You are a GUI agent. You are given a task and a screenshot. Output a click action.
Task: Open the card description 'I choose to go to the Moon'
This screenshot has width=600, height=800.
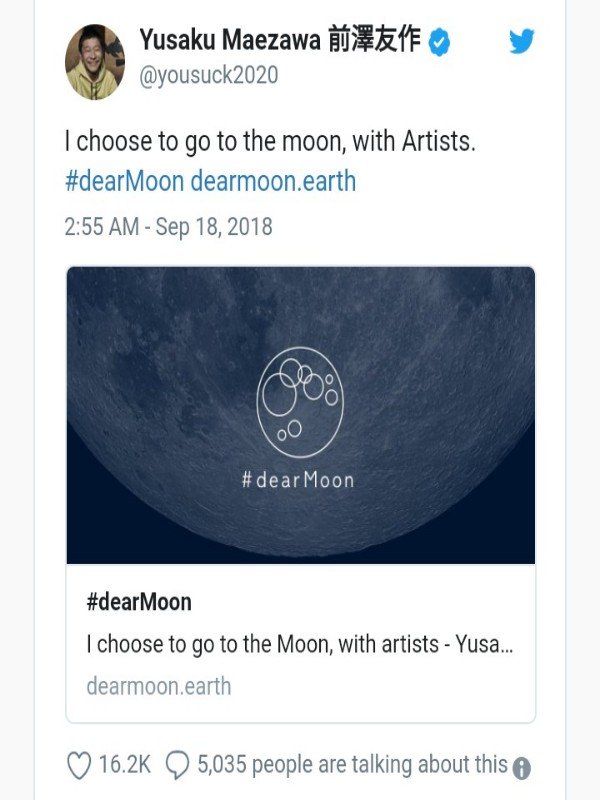300,644
